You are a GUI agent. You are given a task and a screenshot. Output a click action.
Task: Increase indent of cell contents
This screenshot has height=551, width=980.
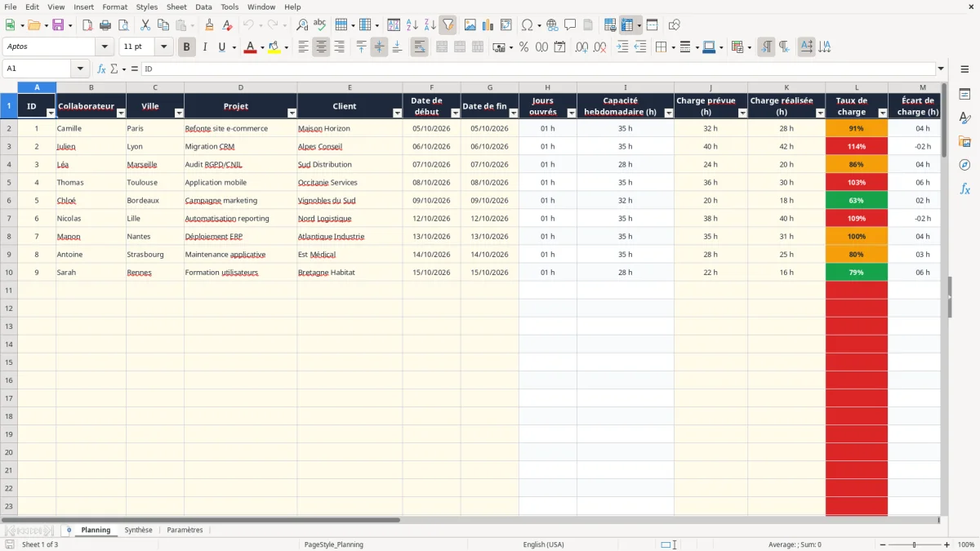click(x=622, y=47)
